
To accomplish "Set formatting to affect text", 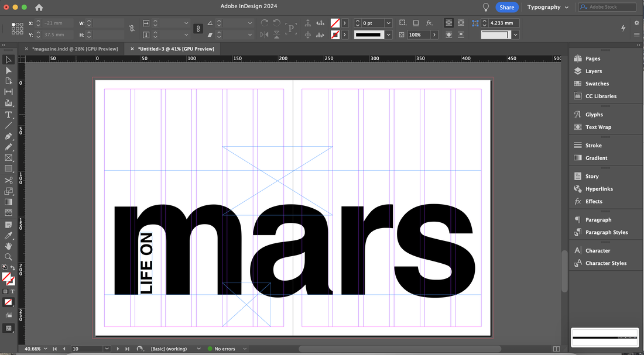I will (12, 291).
